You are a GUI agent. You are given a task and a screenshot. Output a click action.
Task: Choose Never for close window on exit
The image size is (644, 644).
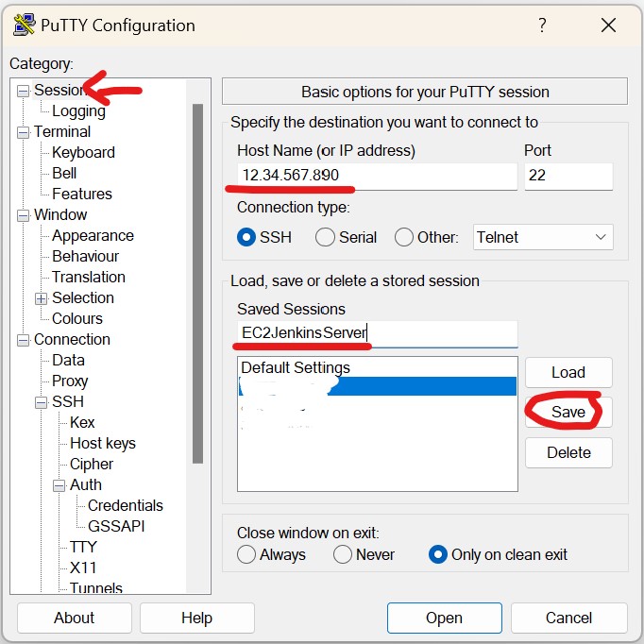point(343,554)
